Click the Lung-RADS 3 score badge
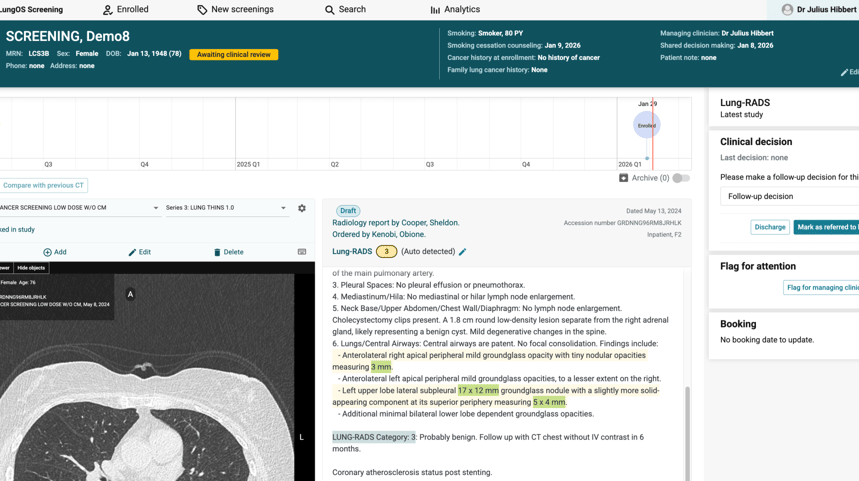The image size is (859, 481). 386,251
